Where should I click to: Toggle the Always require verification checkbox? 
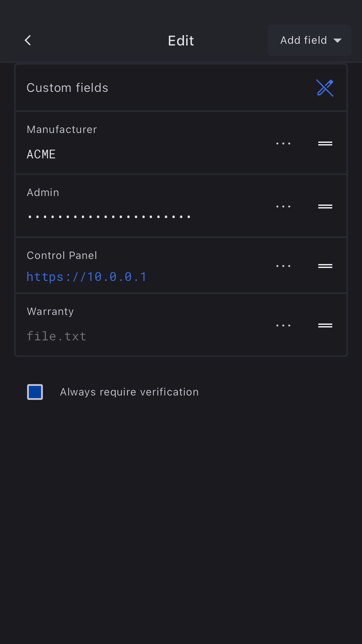(x=35, y=392)
